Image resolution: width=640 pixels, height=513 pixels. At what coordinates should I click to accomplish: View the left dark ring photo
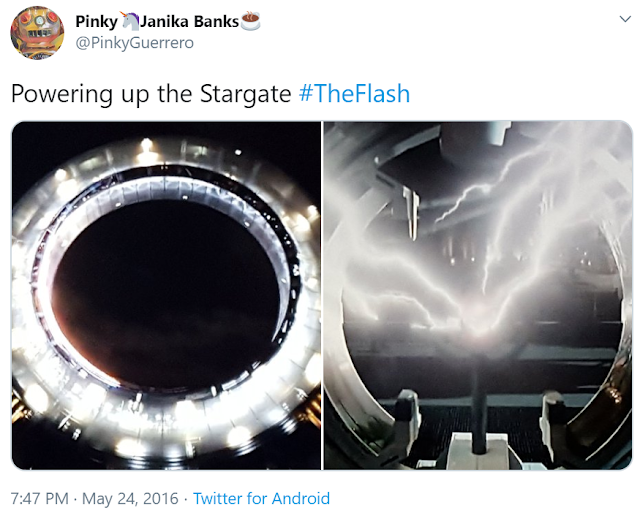(x=167, y=295)
